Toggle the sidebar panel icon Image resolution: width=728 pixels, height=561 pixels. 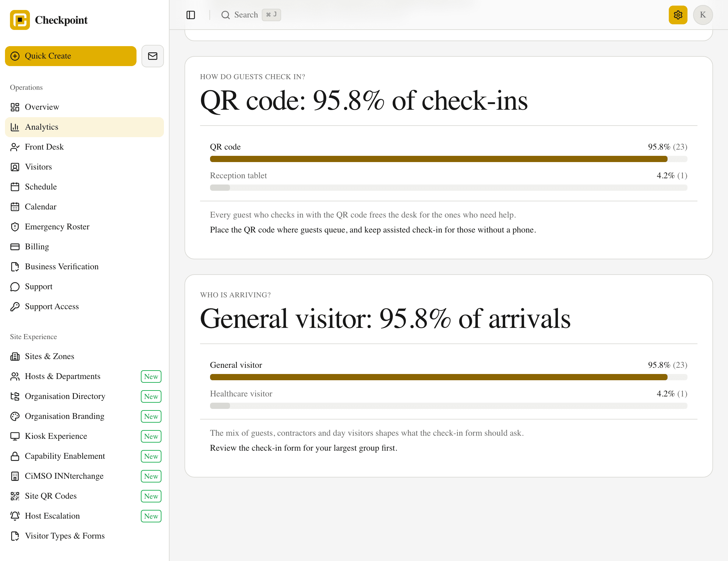(x=191, y=15)
